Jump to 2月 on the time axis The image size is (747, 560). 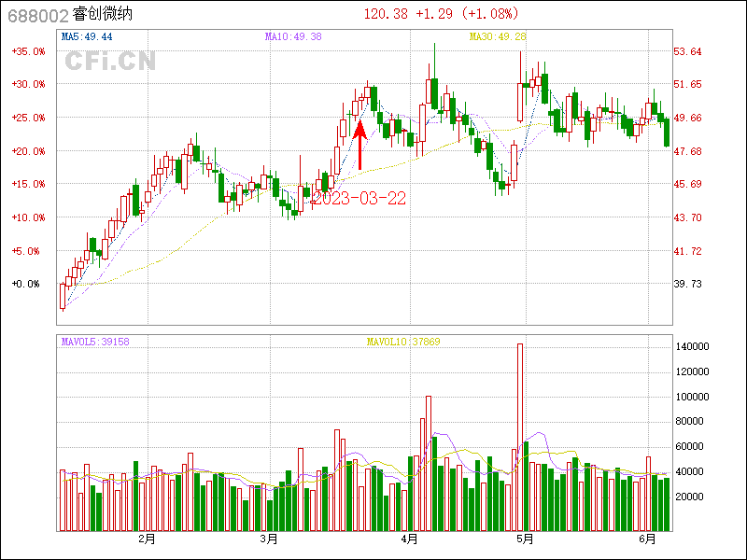click(x=147, y=539)
